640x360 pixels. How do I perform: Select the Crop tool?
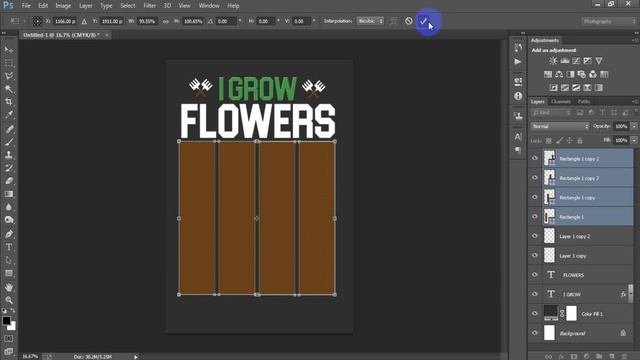tap(9, 102)
